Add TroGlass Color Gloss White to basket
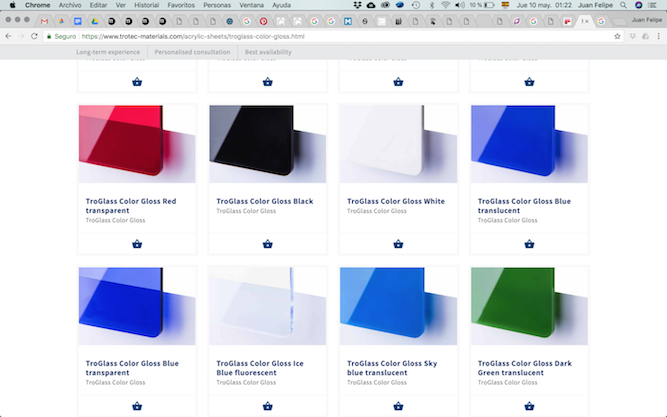Viewport: 667px width, 417px height. click(x=398, y=244)
